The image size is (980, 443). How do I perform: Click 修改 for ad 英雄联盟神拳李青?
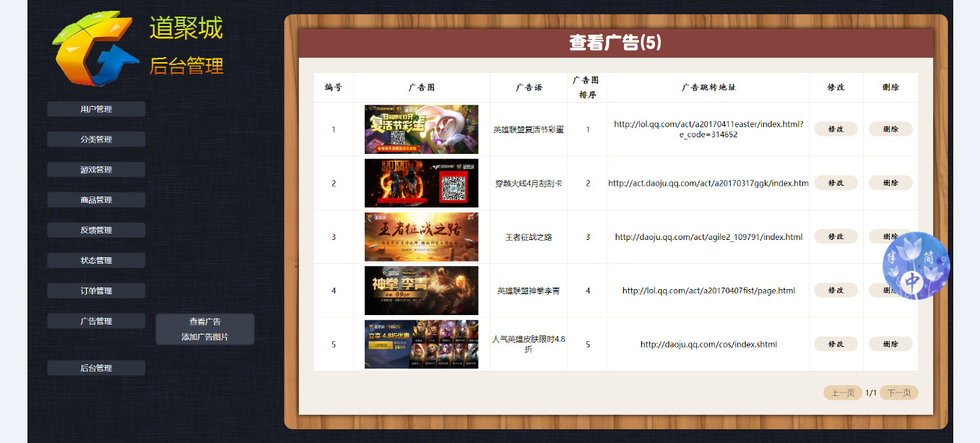836,291
